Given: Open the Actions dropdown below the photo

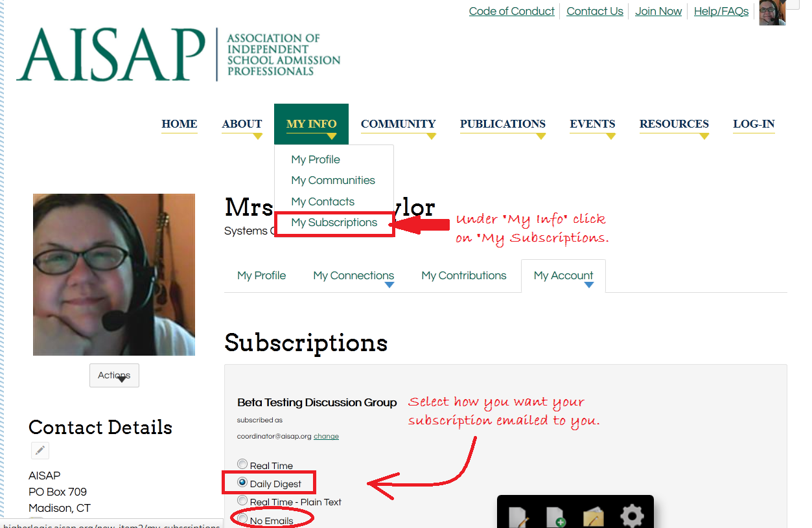Looking at the screenshot, I should tap(114, 375).
